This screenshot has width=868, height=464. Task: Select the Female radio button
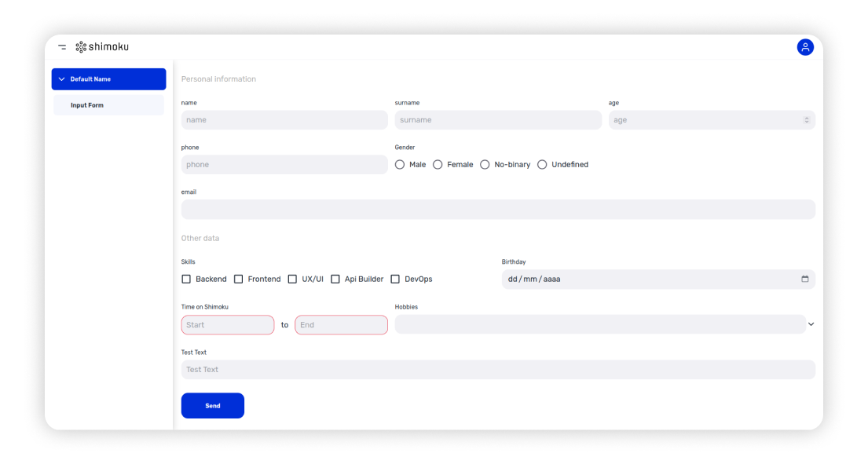(438, 165)
